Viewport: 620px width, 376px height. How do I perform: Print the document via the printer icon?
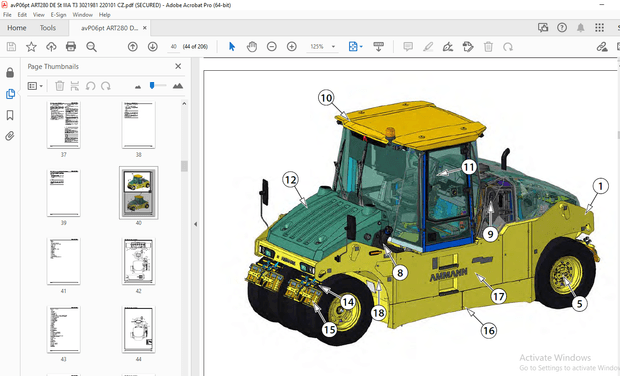(71, 47)
